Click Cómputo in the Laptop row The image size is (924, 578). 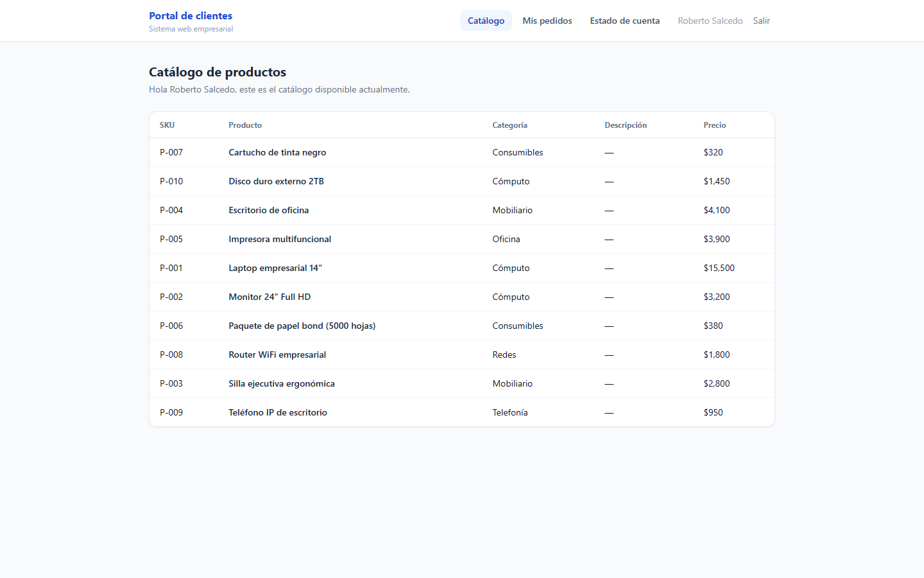[511, 268]
